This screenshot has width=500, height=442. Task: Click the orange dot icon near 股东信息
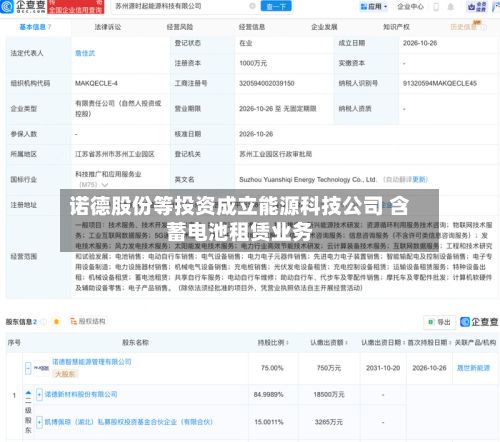(x=56, y=322)
